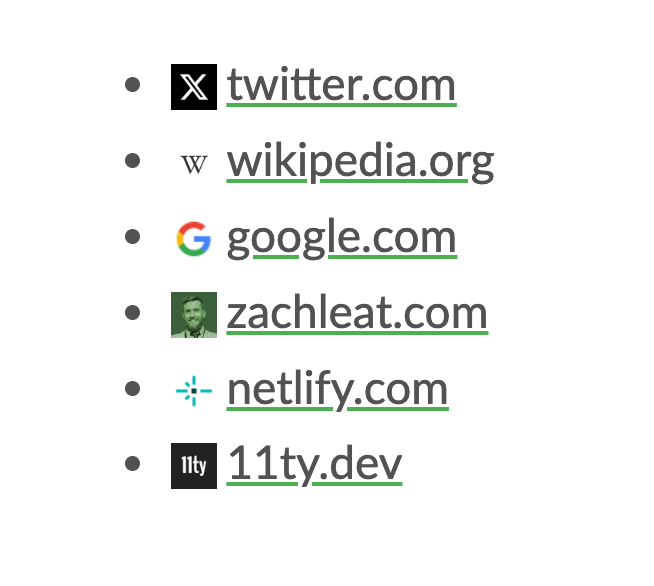Screen dimensions: 654x586
Task: Click the green underline beneath zachleat.com
Action: pyautogui.click(x=357, y=332)
